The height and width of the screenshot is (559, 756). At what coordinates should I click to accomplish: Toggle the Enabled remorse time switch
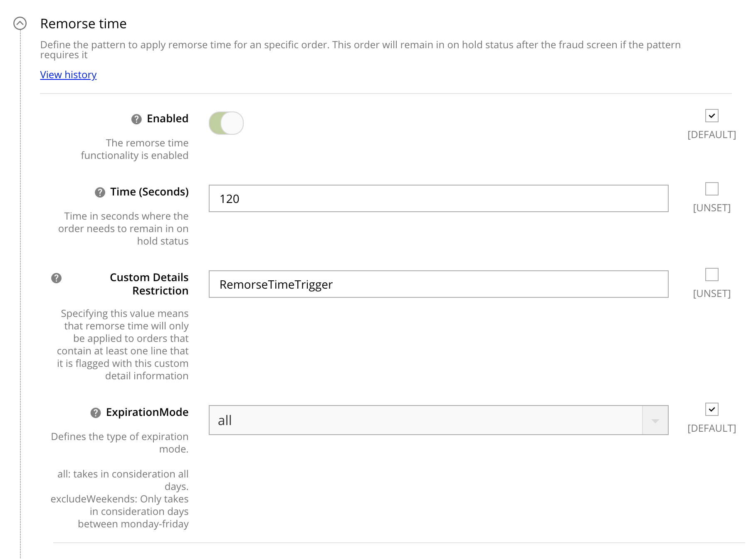pyautogui.click(x=226, y=123)
